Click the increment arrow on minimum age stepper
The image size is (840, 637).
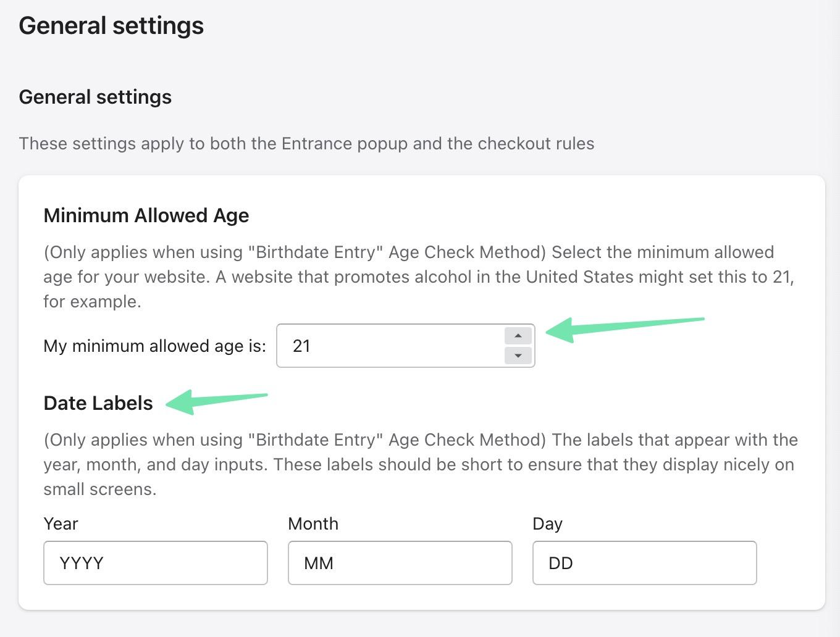(x=517, y=336)
